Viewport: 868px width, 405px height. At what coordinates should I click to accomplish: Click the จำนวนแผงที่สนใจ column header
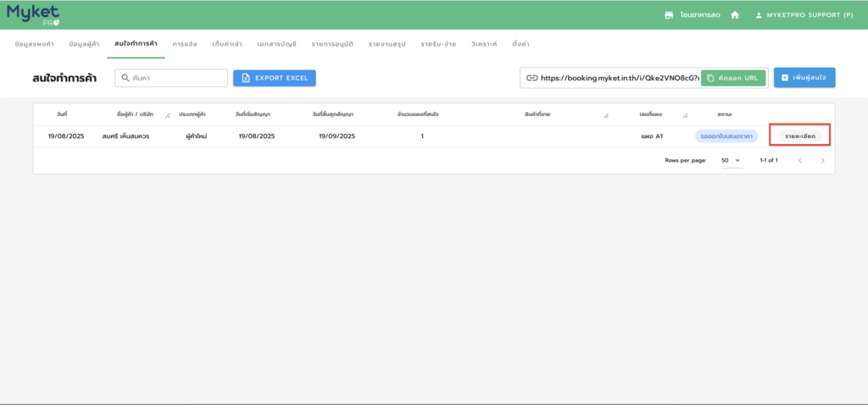418,114
